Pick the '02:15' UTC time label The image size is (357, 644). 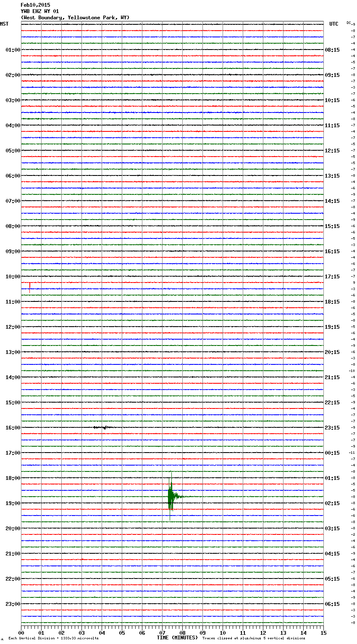coord(332,503)
